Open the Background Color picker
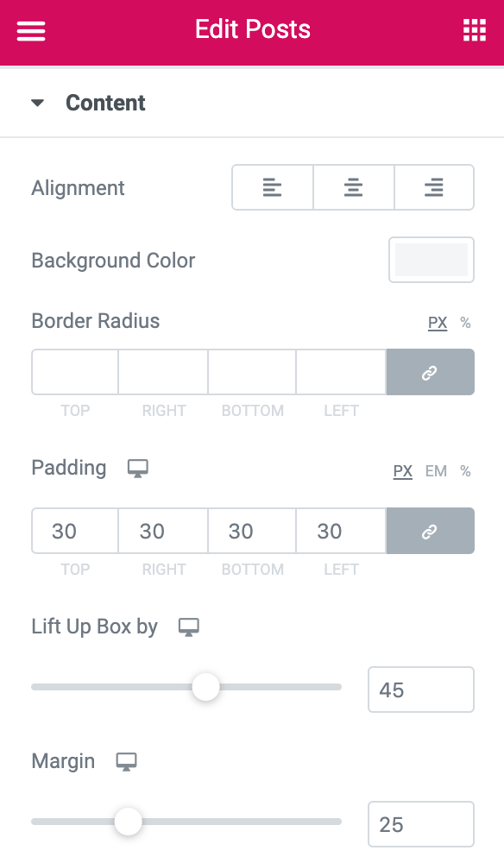Image resolution: width=504 pixels, height=863 pixels. pyautogui.click(x=431, y=260)
